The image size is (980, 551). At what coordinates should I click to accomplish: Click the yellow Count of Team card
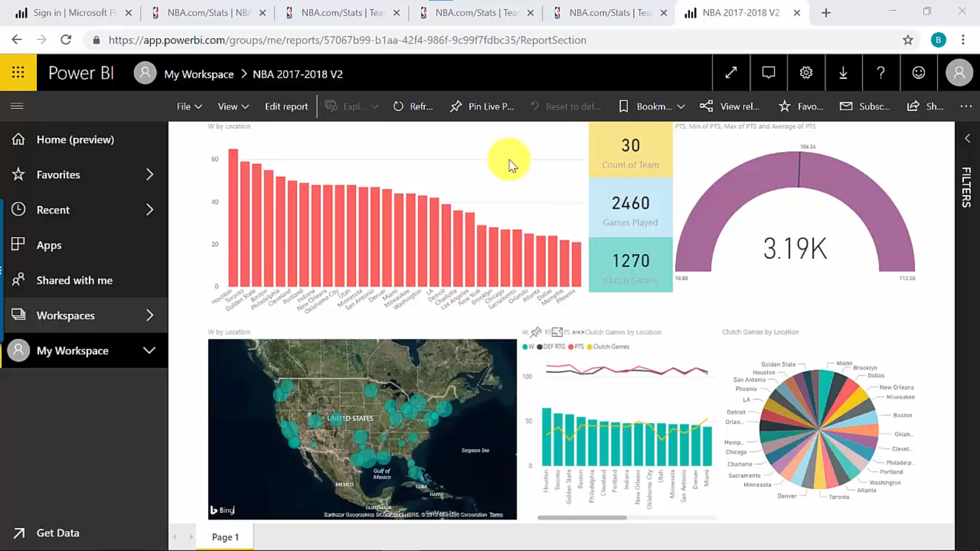tap(630, 152)
